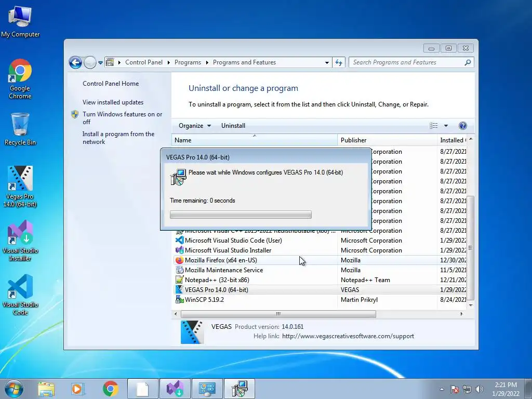
Task: Open Windows Media Player from taskbar
Action: (x=78, y=389)
